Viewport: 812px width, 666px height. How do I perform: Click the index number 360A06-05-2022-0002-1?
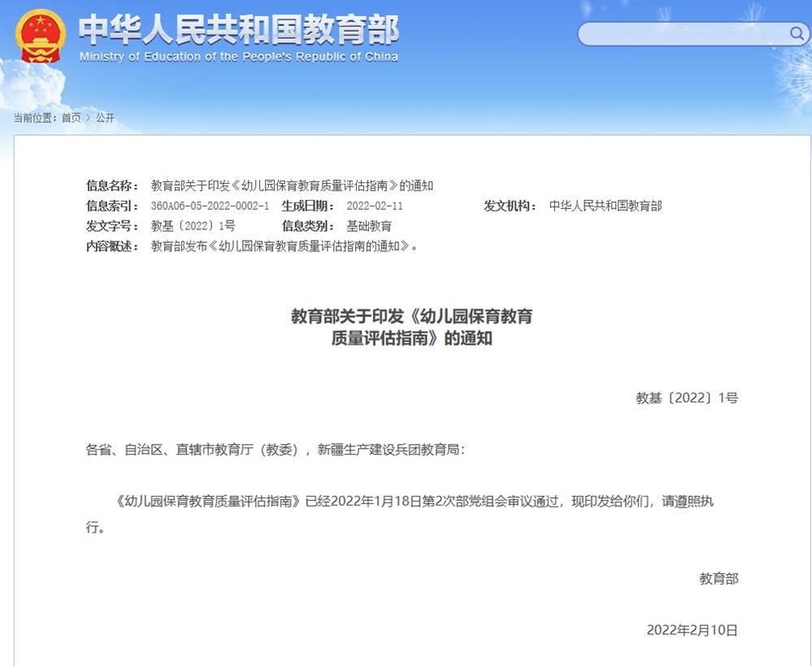tap(211, 206)
